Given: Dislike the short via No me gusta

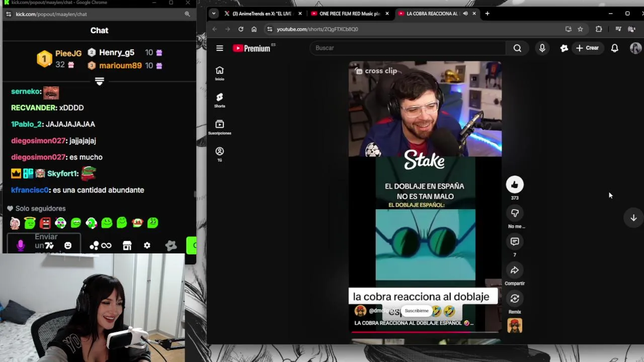Looking at the screenshot, I should 514,213.
